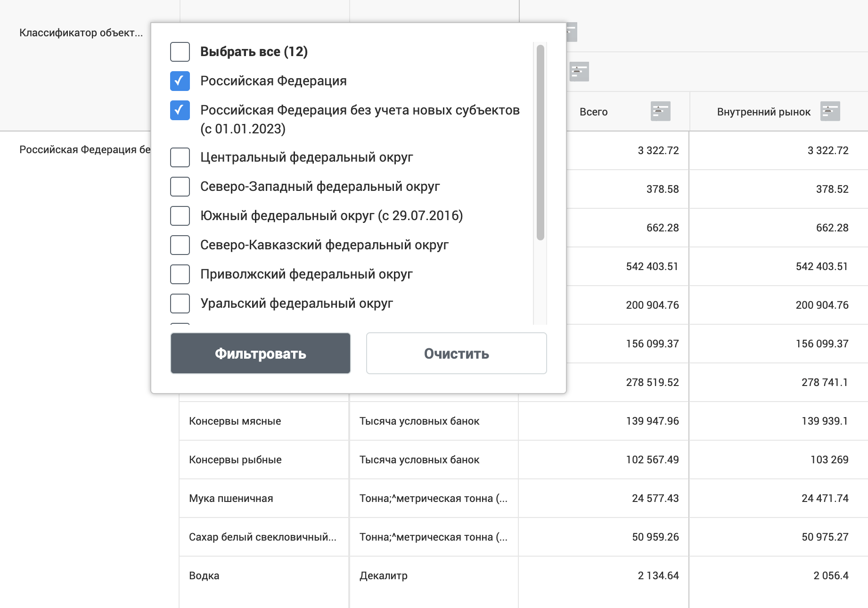This screenshot has width=868, height=608.
Task: Open the filter icon beside the Всего header
Action: coord(660,112)
